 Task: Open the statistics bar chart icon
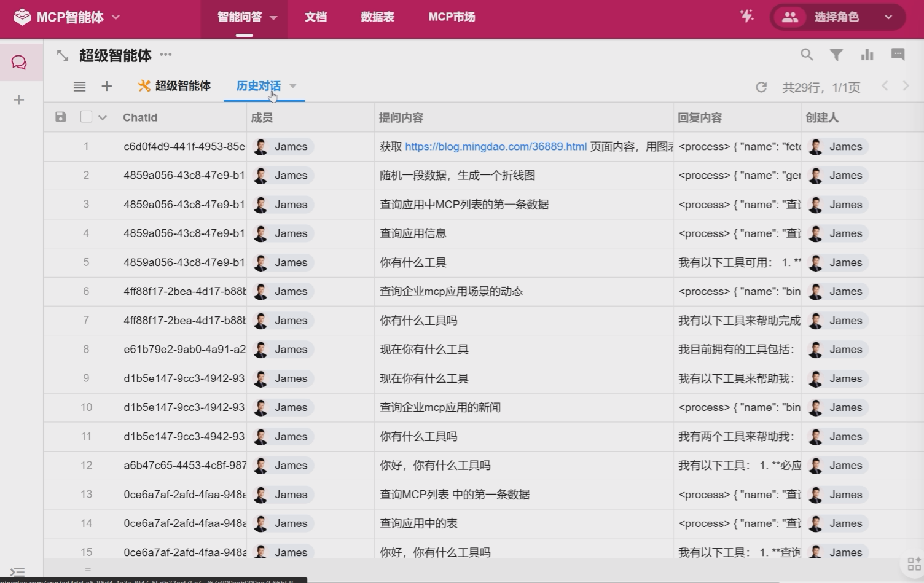click(x=867, y=55)
